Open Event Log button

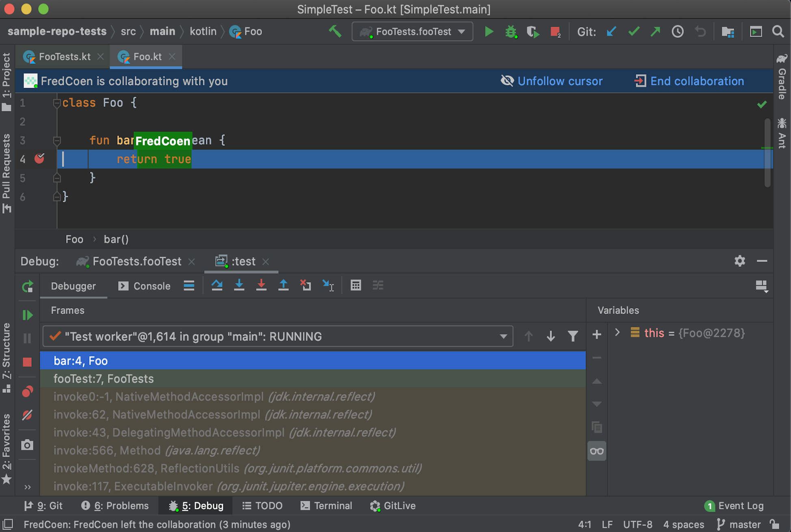[734, 506]
